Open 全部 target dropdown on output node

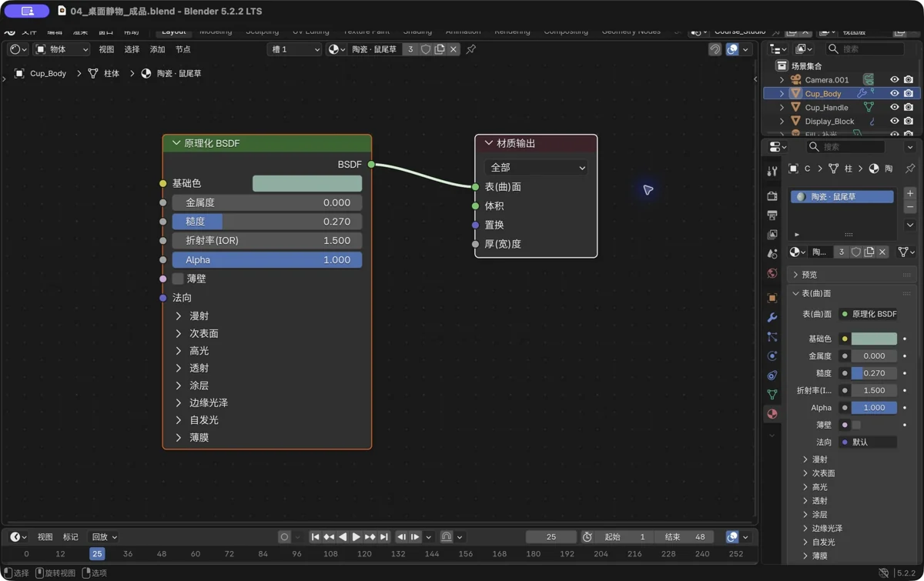tap(536, 167)
